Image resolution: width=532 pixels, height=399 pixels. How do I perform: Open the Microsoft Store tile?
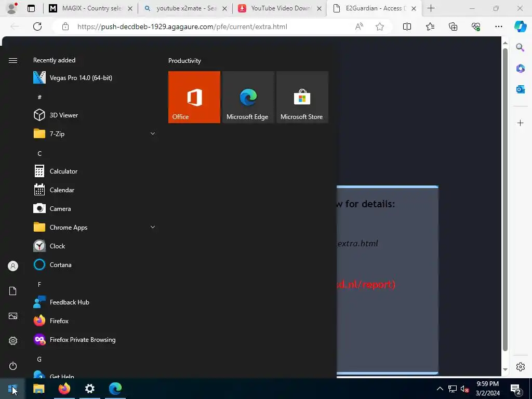pos(302,97)
